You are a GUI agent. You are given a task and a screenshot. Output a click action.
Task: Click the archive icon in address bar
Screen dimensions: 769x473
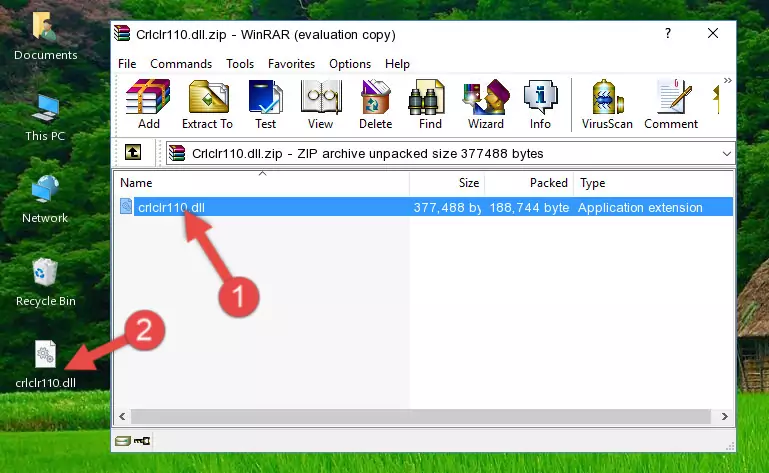[177, 154]
